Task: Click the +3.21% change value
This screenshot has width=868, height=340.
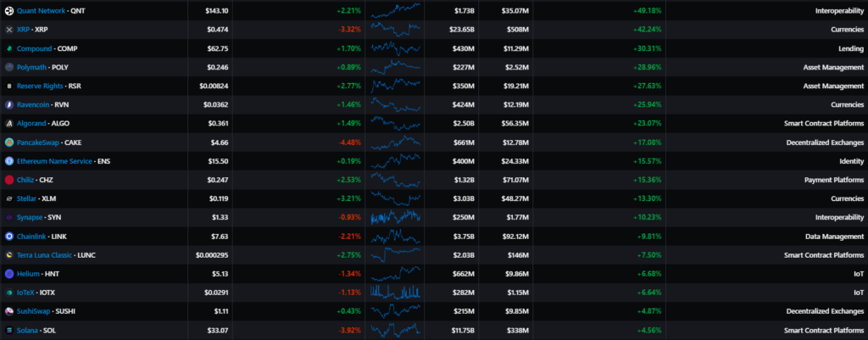Action: (x=349, y=198)
